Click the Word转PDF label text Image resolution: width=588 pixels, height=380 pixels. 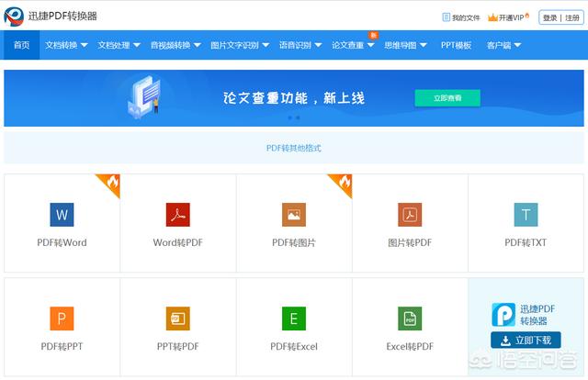(x=177, y=242)
